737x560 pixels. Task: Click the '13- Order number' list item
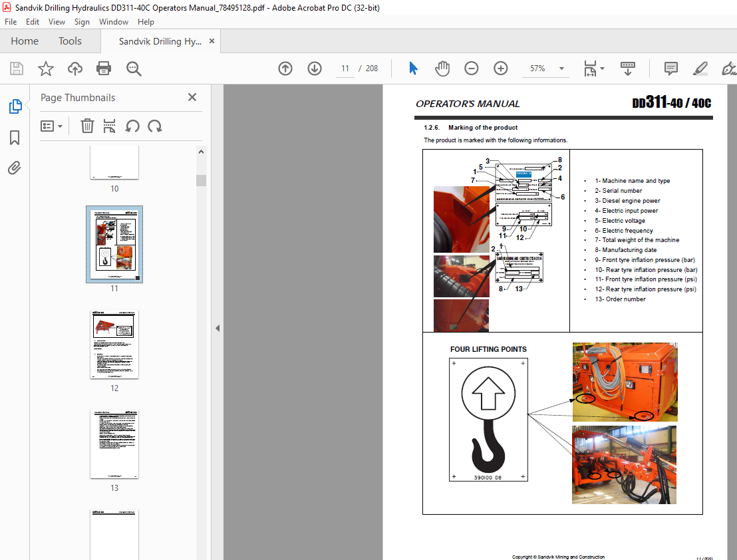tap(620, 299)
